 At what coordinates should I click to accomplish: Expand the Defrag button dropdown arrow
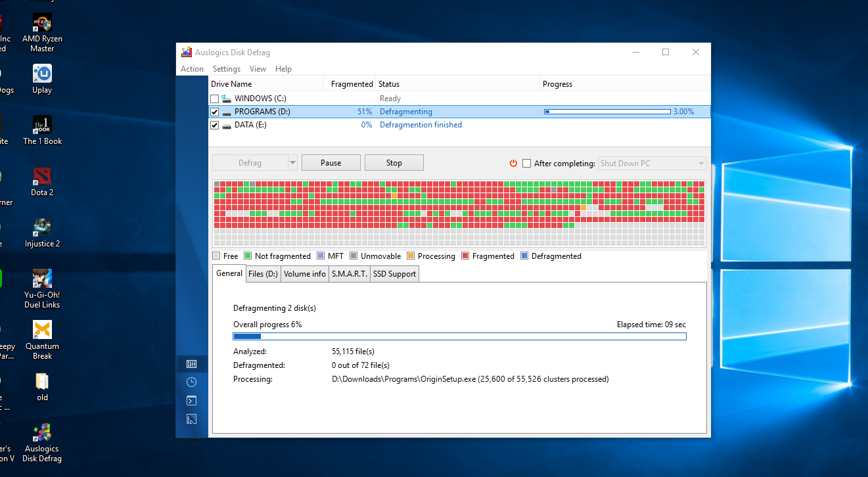coord(292,163)
